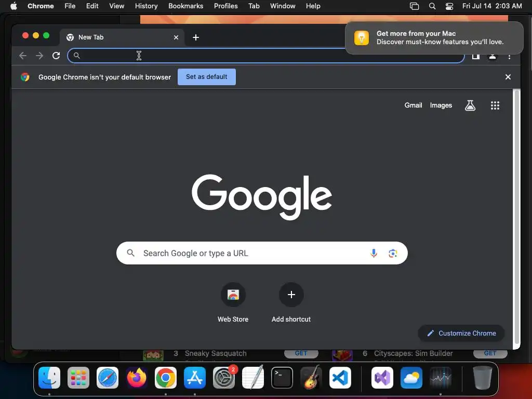Click the screen mirroring menu bar icon
532x399 pixels.
[414, 6]
